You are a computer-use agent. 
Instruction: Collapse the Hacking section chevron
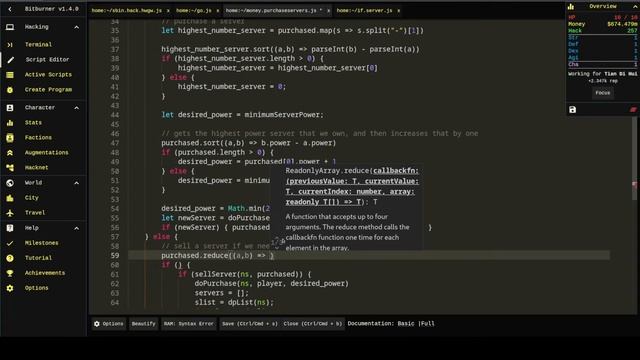coord(76,27)
